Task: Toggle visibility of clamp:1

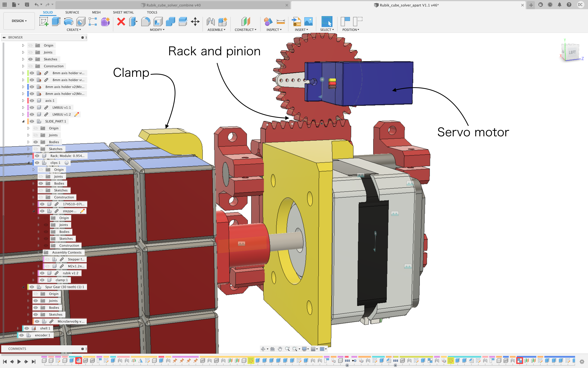Action: pos(42,280)
